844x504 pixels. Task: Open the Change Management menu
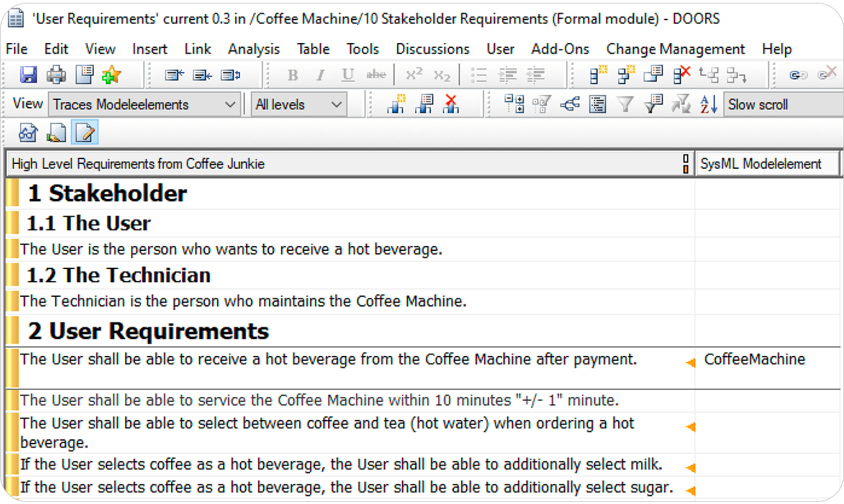[x=675, y=49]
